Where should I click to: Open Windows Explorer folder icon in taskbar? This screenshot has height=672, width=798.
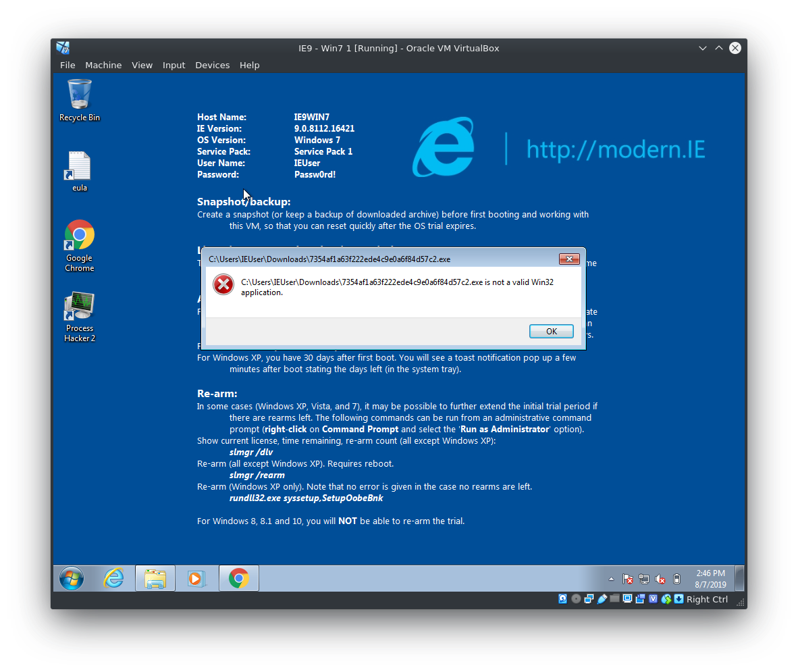click(155, 579)
